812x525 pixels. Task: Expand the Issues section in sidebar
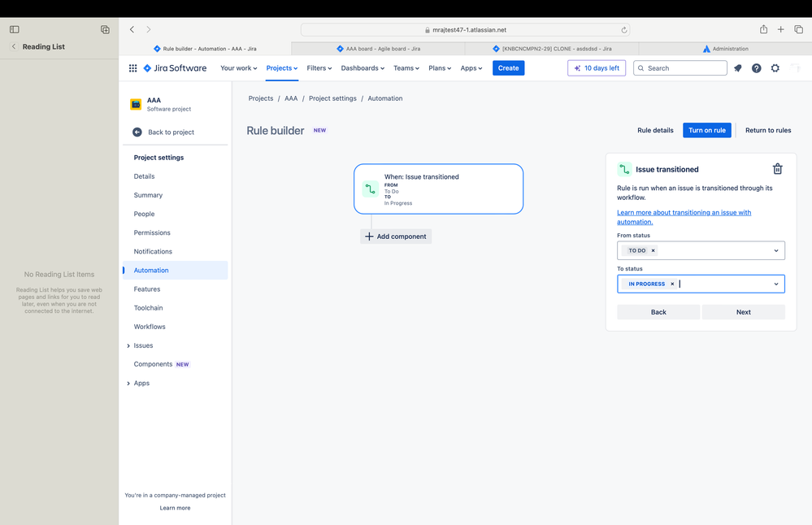(x=128, y=346)
